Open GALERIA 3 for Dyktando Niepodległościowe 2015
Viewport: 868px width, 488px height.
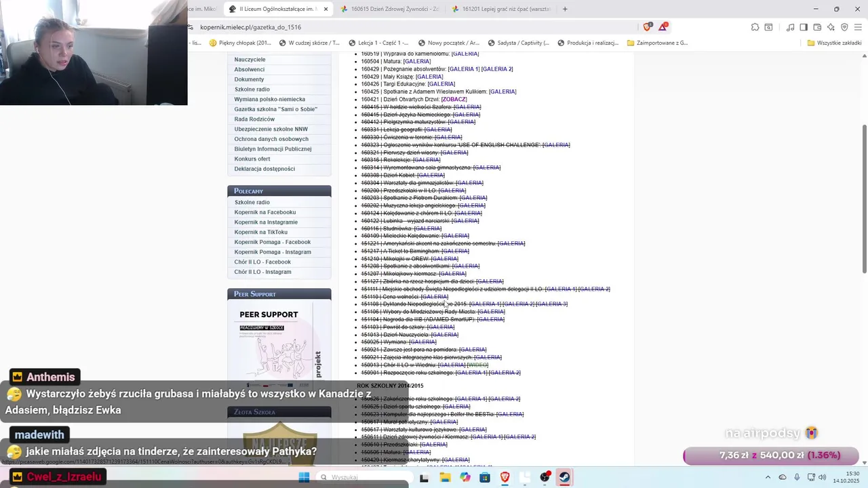551,304
